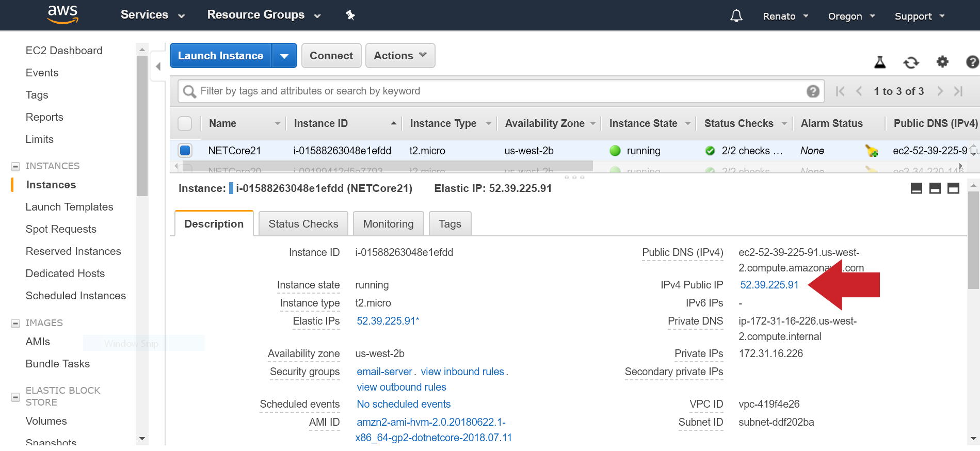Screen dimensions: 980x451
Task: Click the Launch Instance button
Action: click(221, 56)
